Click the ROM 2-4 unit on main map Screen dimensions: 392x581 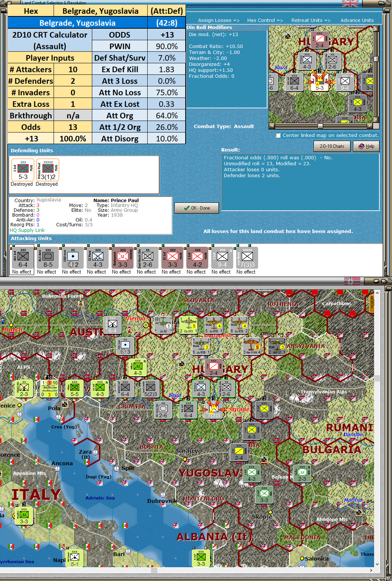point(239,452)
